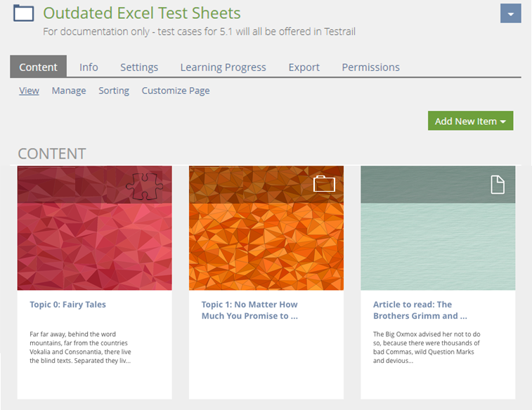
Task: Switch to the Content tab
Action: tap(38, 67)
